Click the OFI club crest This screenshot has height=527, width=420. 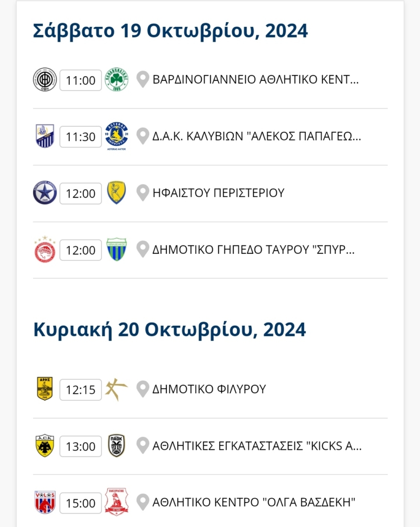(x=45, y=80)
